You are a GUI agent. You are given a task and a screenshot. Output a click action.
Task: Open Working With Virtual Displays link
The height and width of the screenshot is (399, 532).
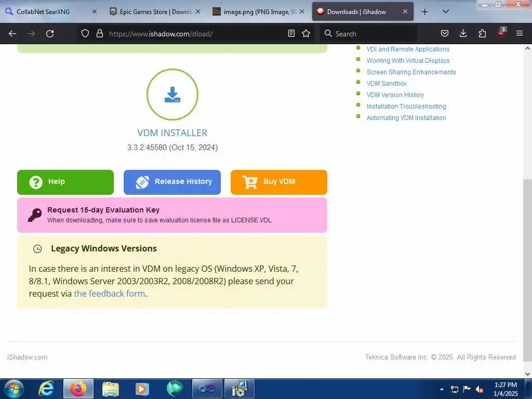pos(408,61)
